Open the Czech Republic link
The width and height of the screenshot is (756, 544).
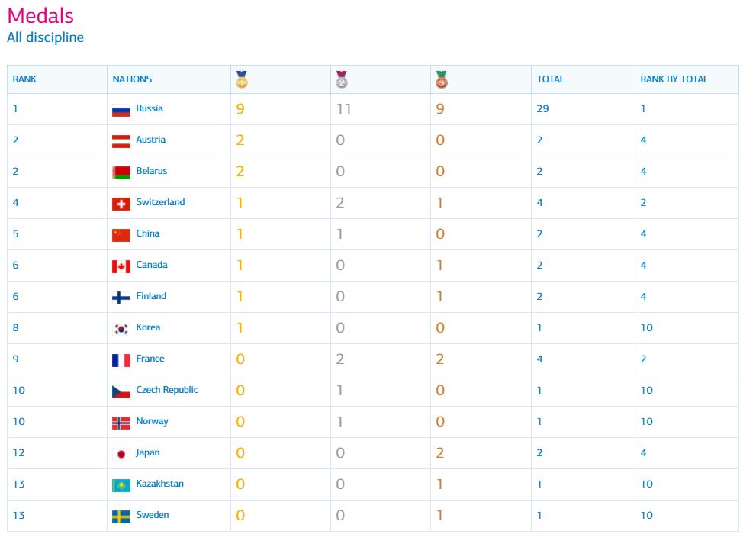(166, 390)
